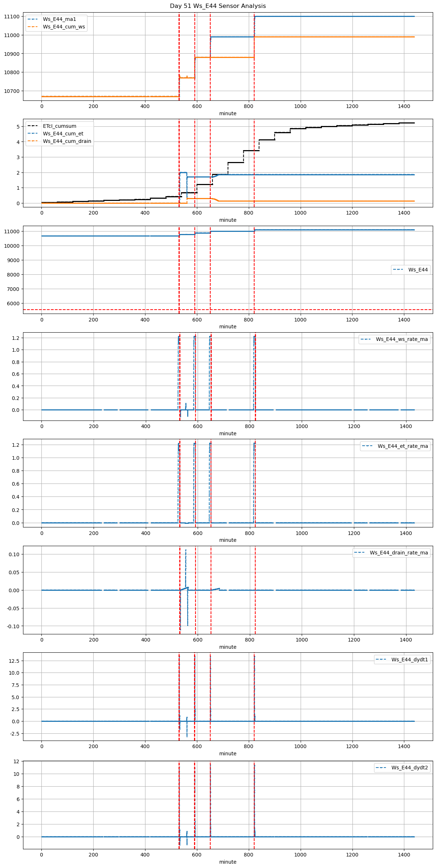This screenshot has height=868, width=436.
Task: Select the Ws_E44_dydt1 legend entry
Action: click(x=402, y=660)
